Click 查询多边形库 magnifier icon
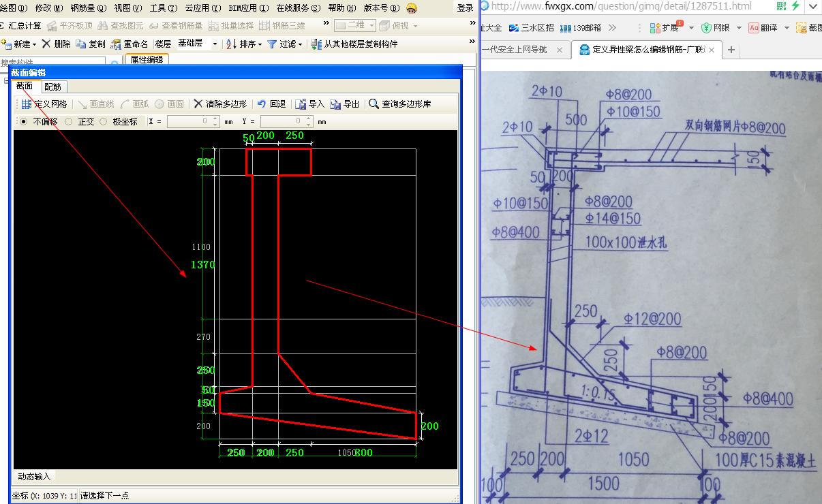Viewport: 822px width, 504px height. 374,104
